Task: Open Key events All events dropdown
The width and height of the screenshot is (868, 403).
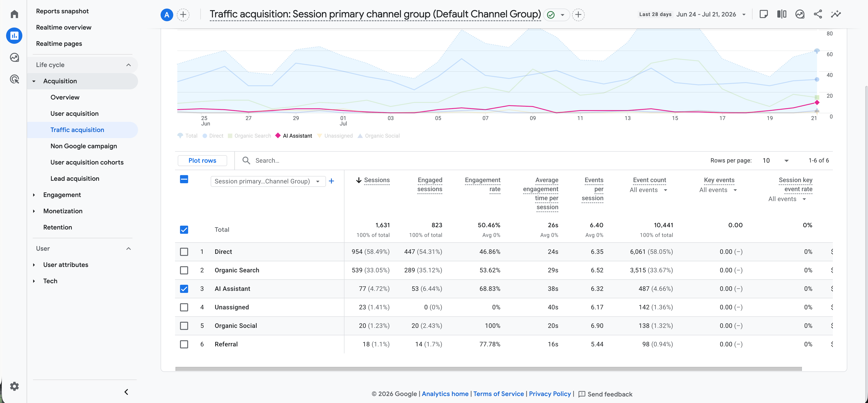Action: pos(718,190)
